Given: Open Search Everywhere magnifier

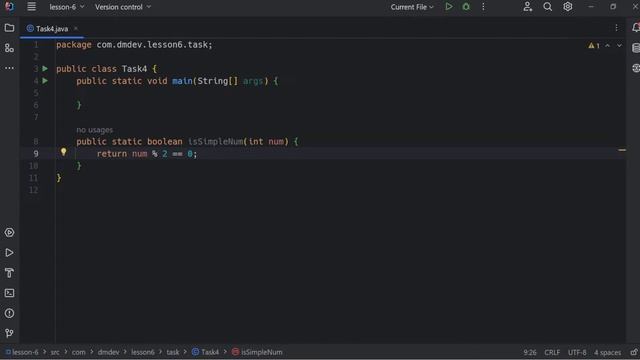Looking at the screenshot, I should tap(548, 7).
